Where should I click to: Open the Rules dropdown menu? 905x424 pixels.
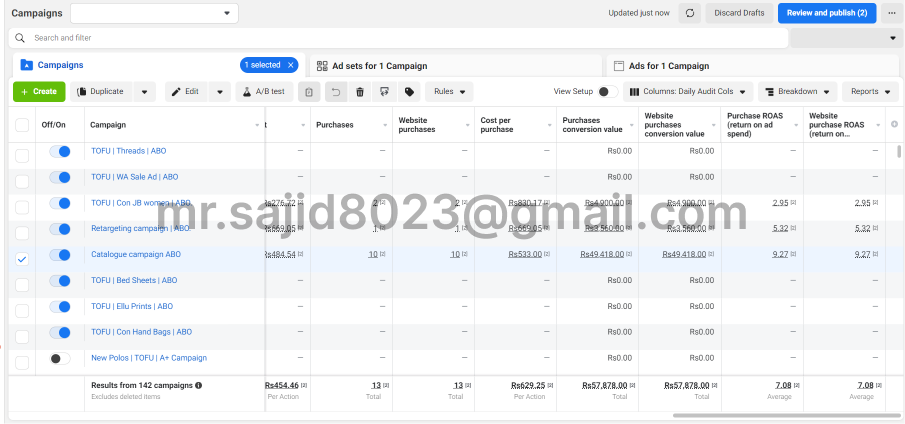449,92
